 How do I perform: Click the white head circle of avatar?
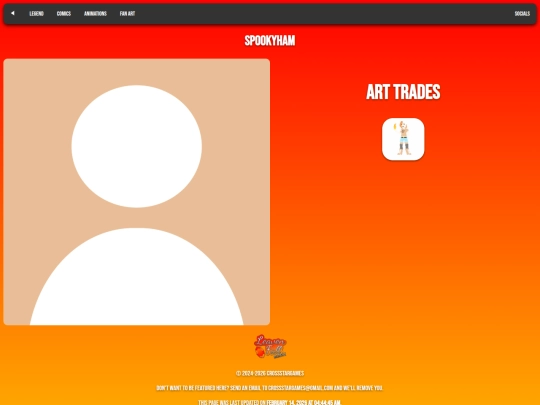tap(137, 146)
